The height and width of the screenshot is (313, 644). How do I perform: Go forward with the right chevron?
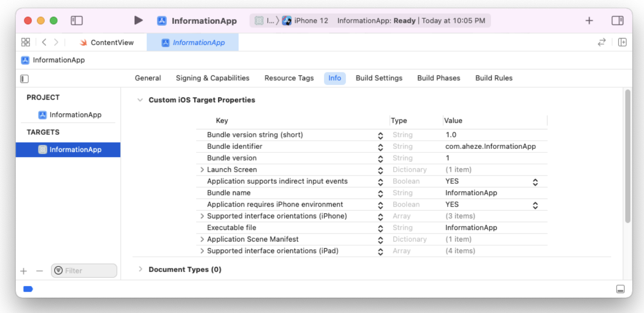click(x=56, y=43)
